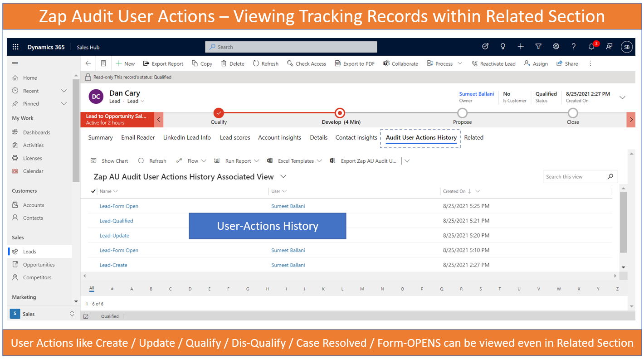
Task: Click Export Zap AU Audit button
Action: [x=363, y=161]
